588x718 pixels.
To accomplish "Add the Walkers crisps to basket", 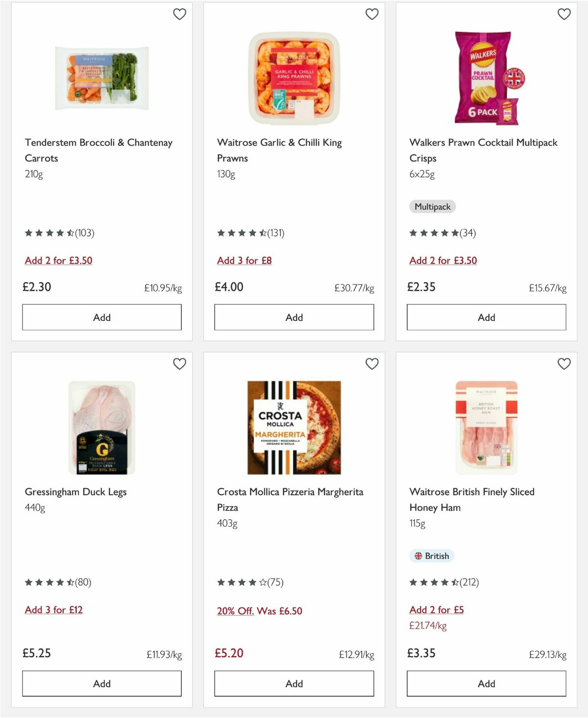I will point(486,317).
